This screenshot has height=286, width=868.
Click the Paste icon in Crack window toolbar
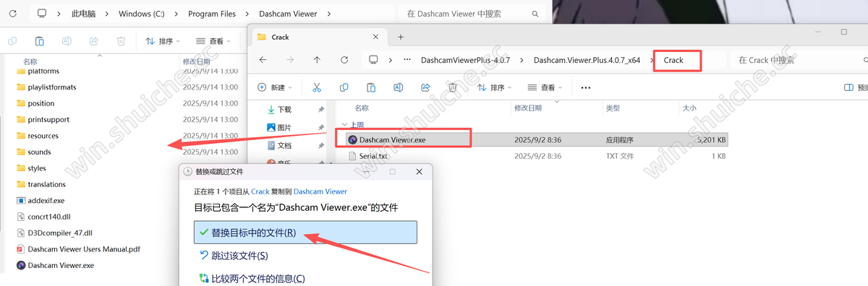tap(371, 87)
